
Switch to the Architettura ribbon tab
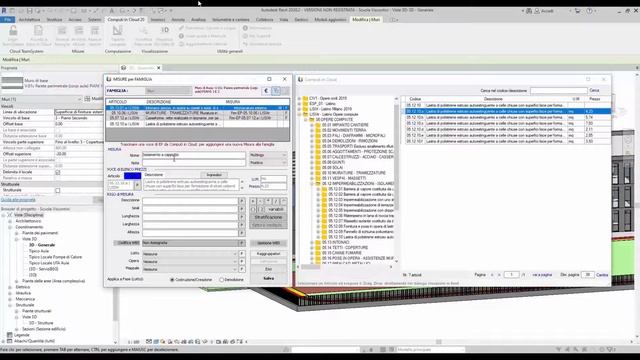pos(29,20)
